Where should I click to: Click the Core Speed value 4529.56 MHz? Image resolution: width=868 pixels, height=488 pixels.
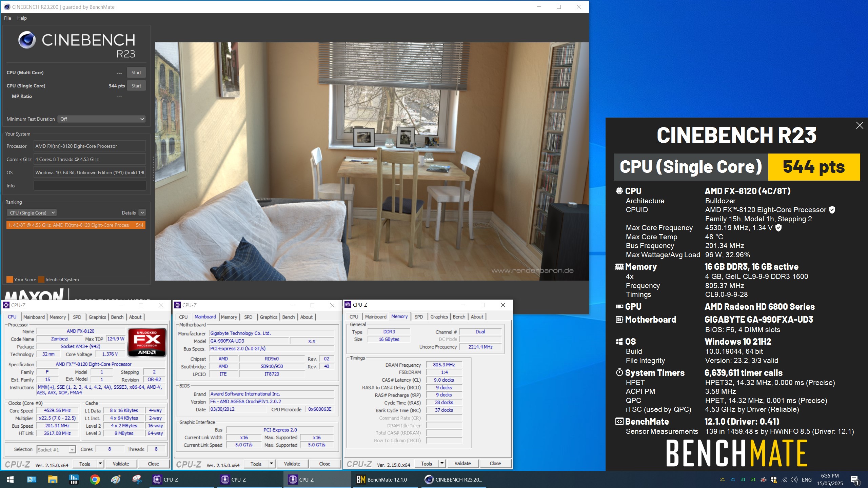[x=57, y=410]
